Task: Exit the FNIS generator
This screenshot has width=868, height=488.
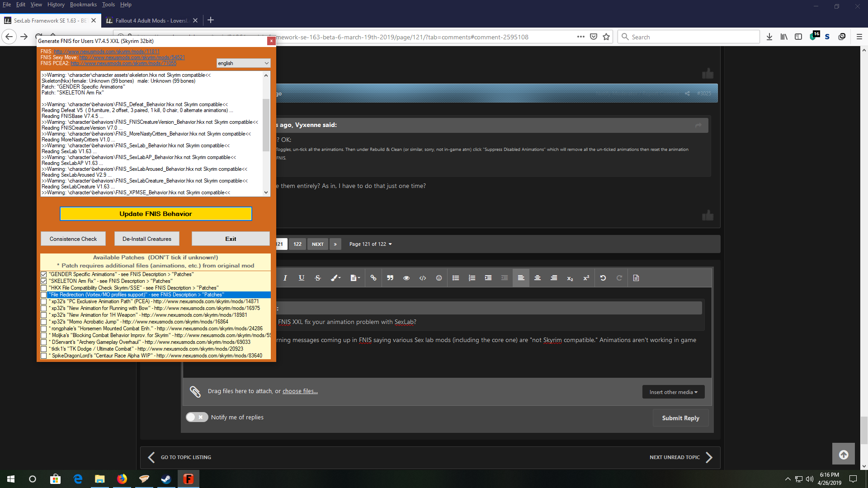Action: (x=231, y=239)
